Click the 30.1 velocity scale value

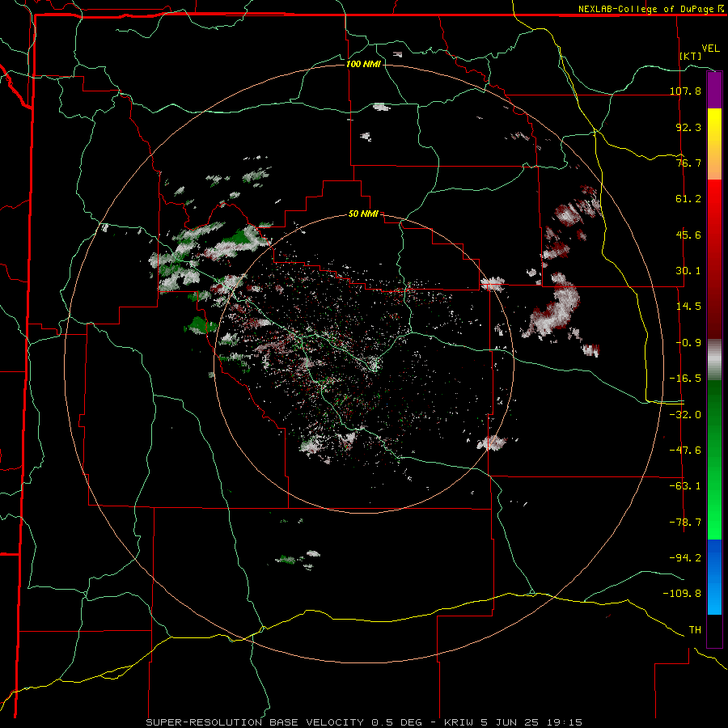(688, 271)
